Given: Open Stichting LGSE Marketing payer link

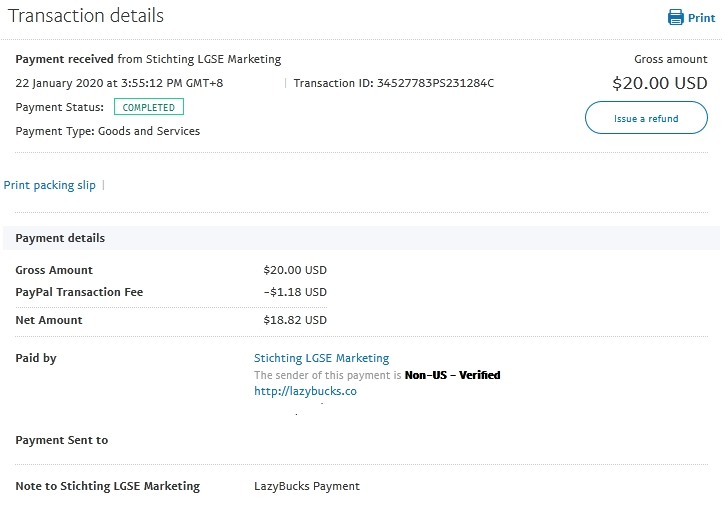Looking at the screenshot, I should coord(321,358).
